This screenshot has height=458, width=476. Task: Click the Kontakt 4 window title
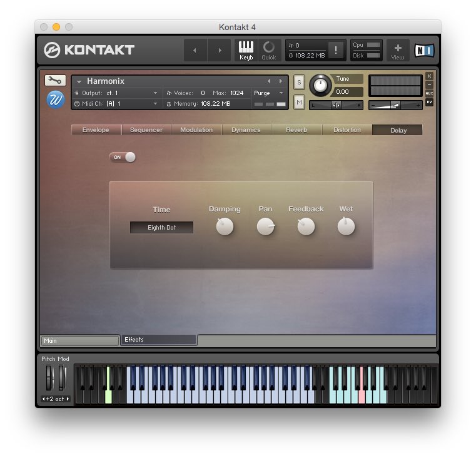[238, 27]
